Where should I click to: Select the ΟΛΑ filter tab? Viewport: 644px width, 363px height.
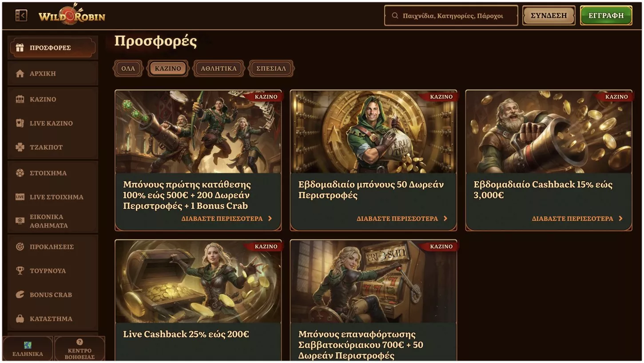pos(128,68)
